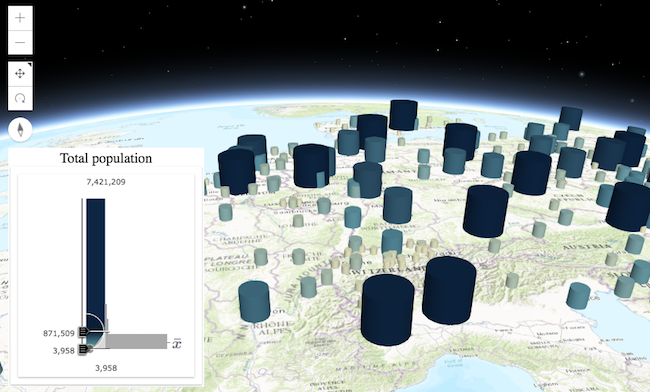Click the Austria map label
Image resolution: width=650 pixels, height=392 pixels.
tap(586, 247)
